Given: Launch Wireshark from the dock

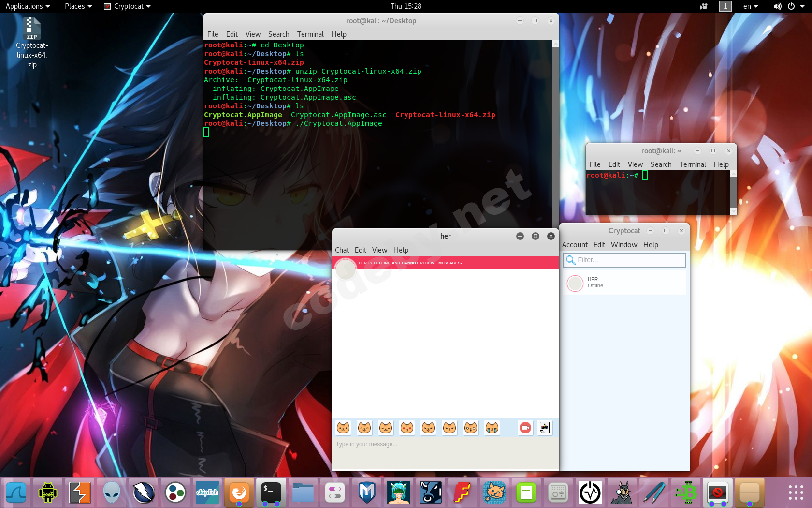Looking at the screenshot, I should click(16, 493).
